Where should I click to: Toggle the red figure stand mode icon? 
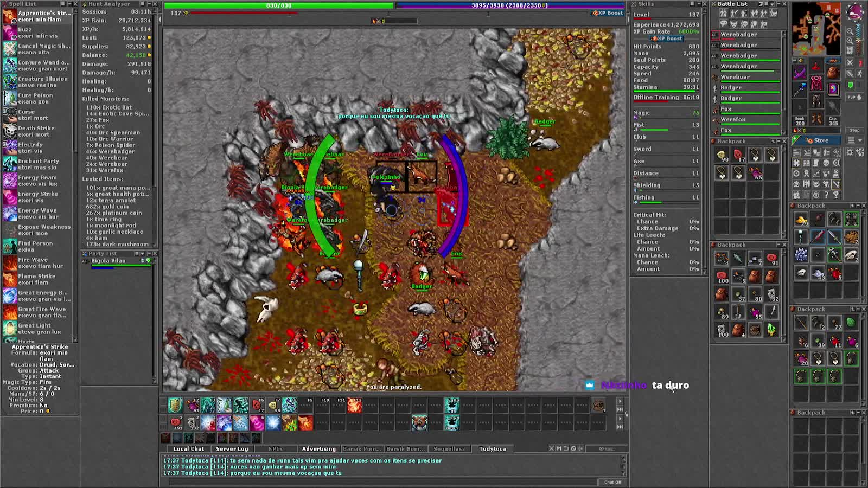pyautogui.click(x=860, y=62)
